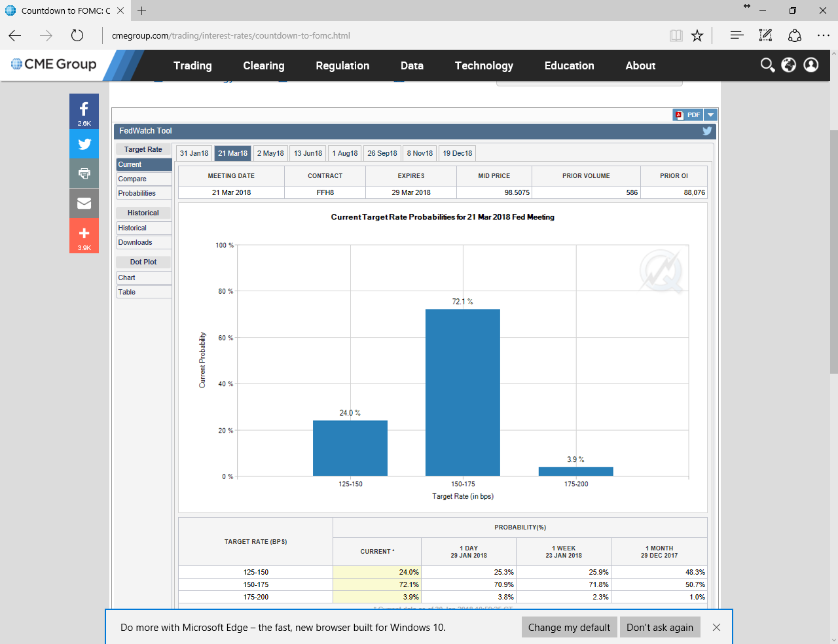Select the 2 May18 meeting tab
The height and width of the screenshot is (644, 838).
point(270,153)
